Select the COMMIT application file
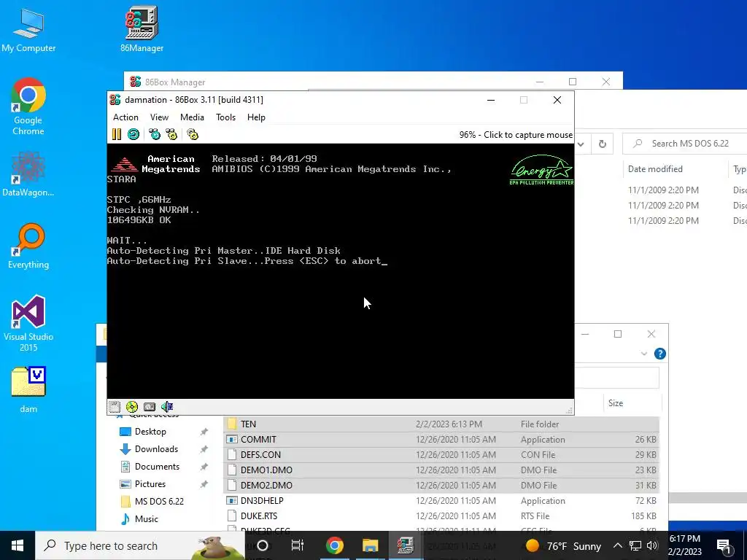Viewport: 747px width, 560px height. (441, 440)
